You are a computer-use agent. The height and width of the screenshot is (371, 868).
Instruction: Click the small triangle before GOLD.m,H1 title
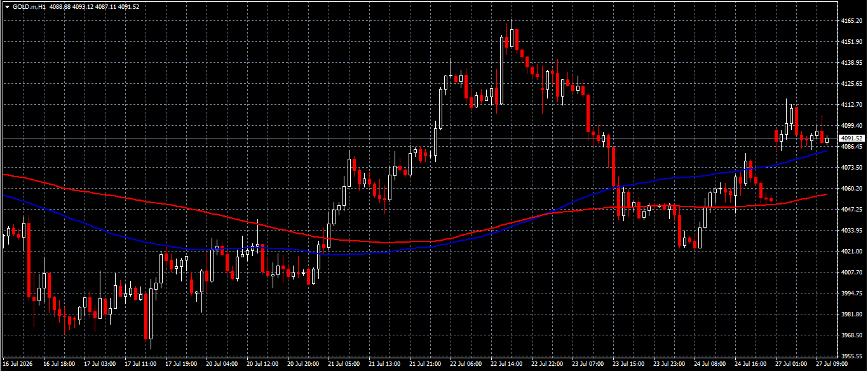click(x=7, y=6)
